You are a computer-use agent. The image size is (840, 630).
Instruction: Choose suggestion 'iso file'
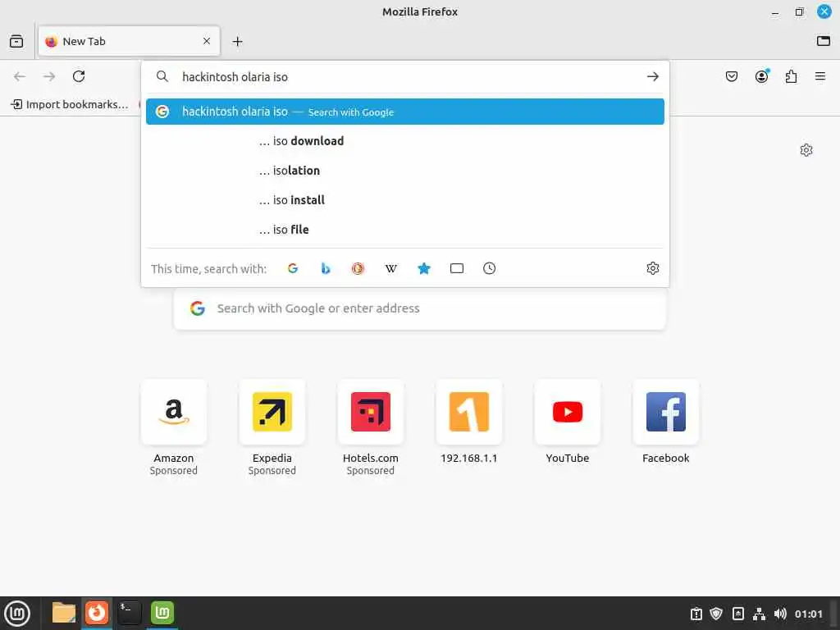pos(405,230)
